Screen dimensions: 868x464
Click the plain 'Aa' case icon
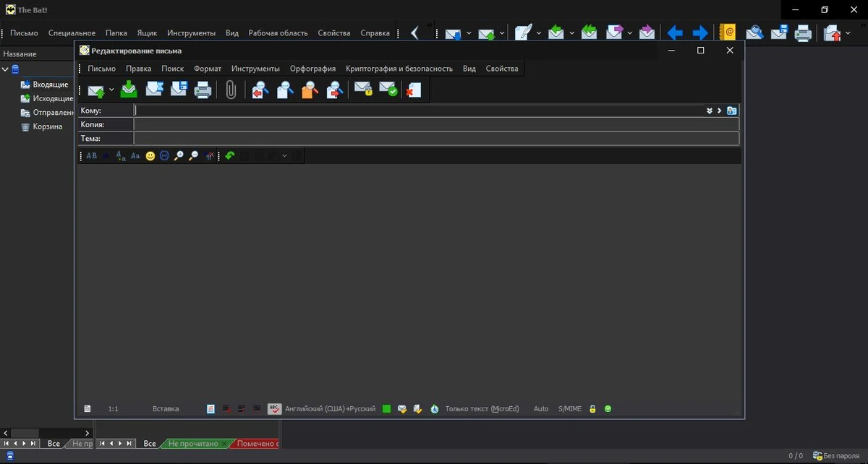135,155
